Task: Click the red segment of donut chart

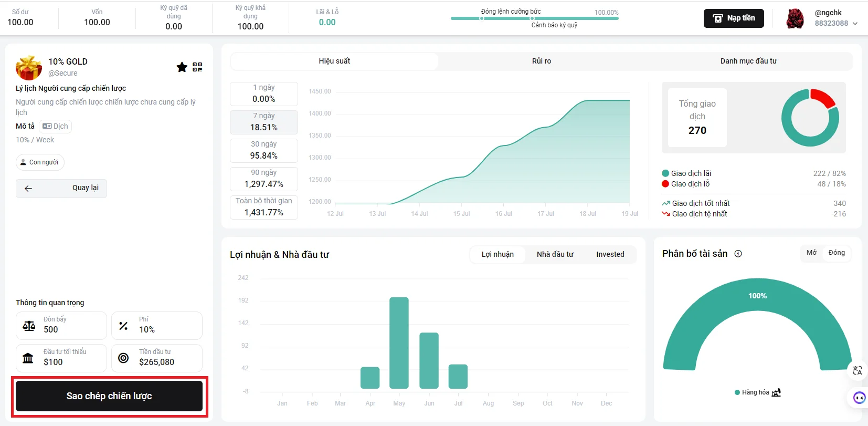Action: point(823,97)
